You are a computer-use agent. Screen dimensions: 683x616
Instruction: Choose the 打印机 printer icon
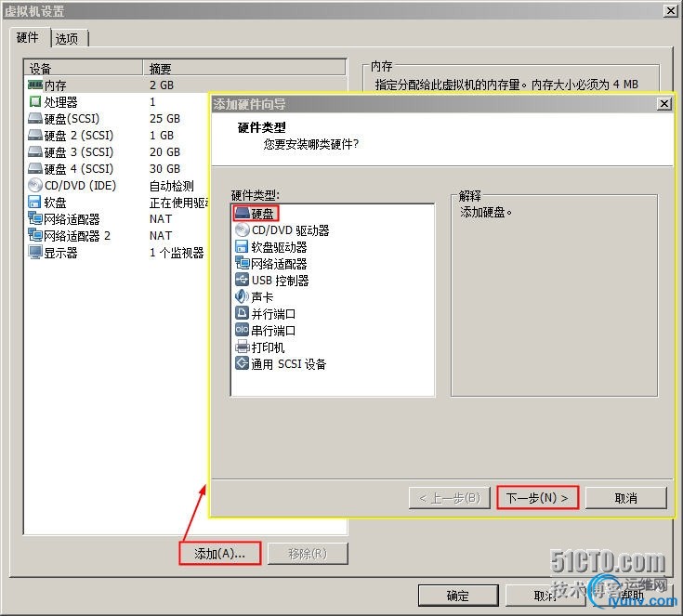click(242, 347)
